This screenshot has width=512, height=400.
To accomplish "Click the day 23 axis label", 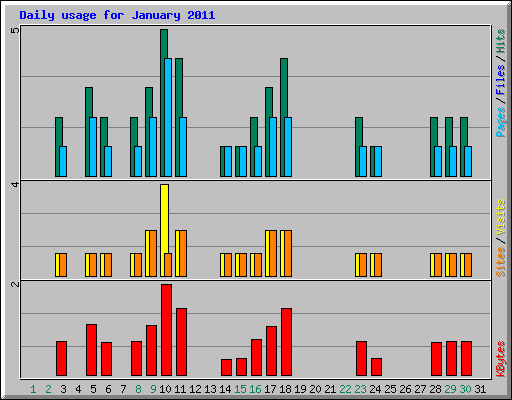I will click(x=360, y=389).
